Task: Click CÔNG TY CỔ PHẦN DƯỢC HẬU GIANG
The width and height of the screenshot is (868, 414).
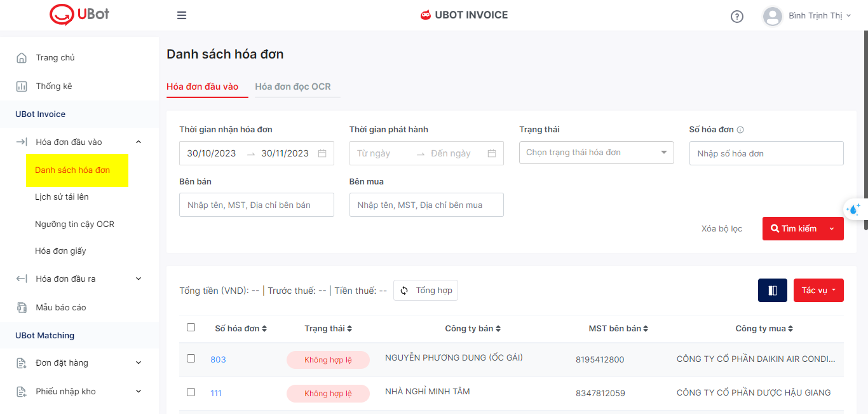Action: pos(754,393)
